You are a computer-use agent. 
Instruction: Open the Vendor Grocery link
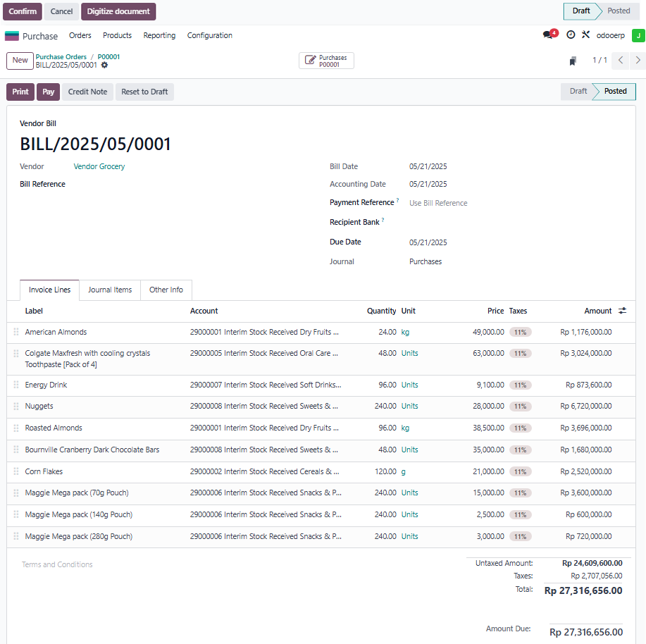click(x=99, y=166)
